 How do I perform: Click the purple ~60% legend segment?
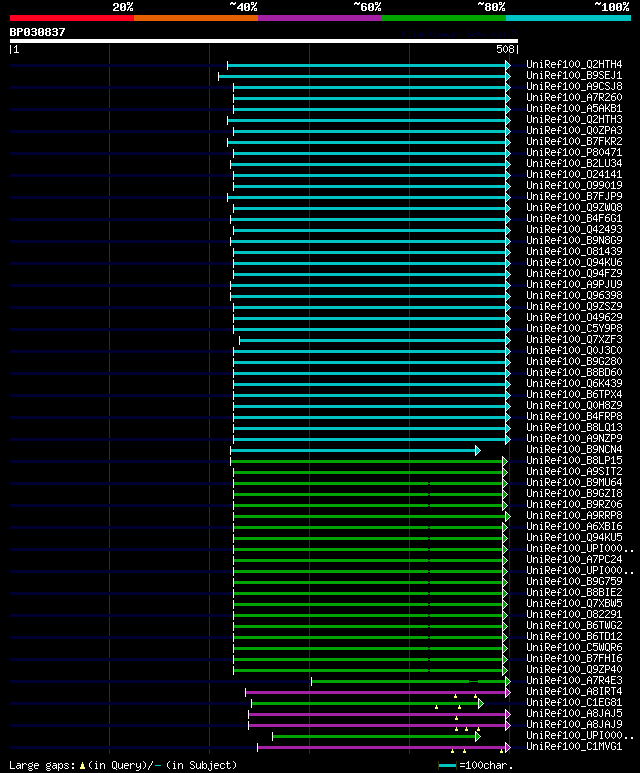320,18
